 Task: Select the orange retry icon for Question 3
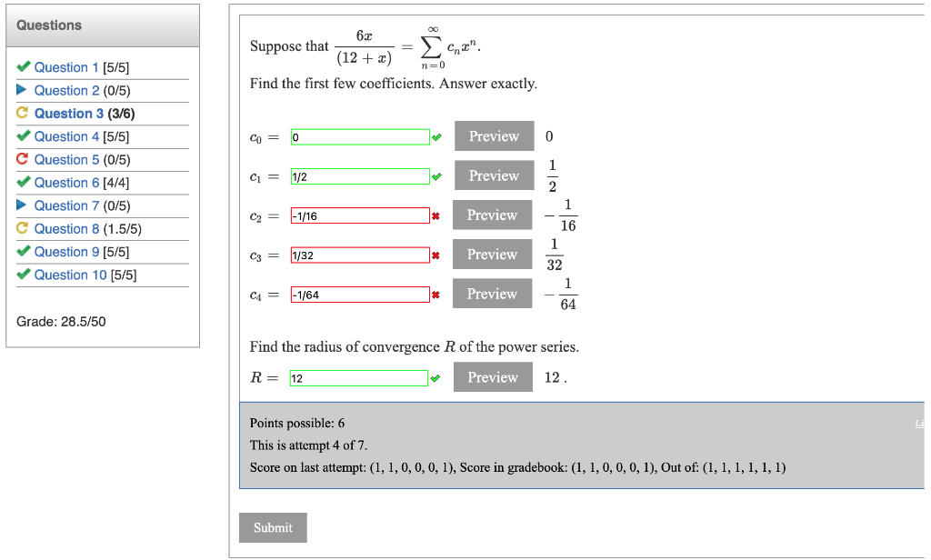click(x=25, y=113)
